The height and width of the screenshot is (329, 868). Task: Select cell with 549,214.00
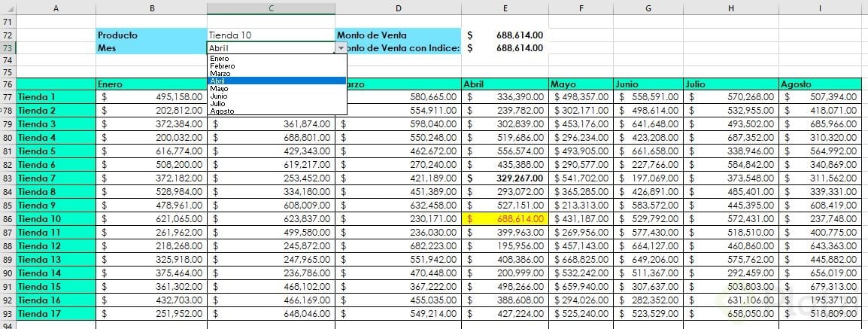(398, 313)
